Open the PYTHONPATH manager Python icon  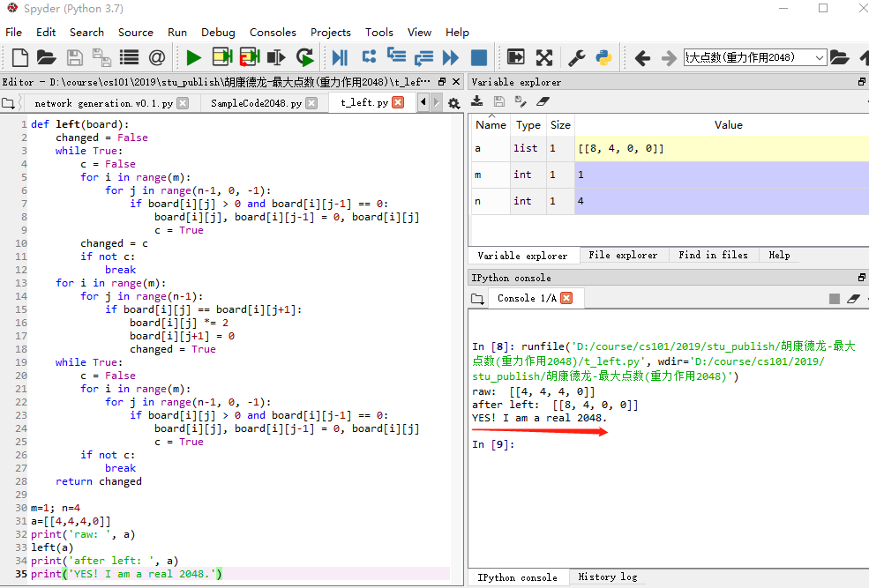[x=603, y=57]
